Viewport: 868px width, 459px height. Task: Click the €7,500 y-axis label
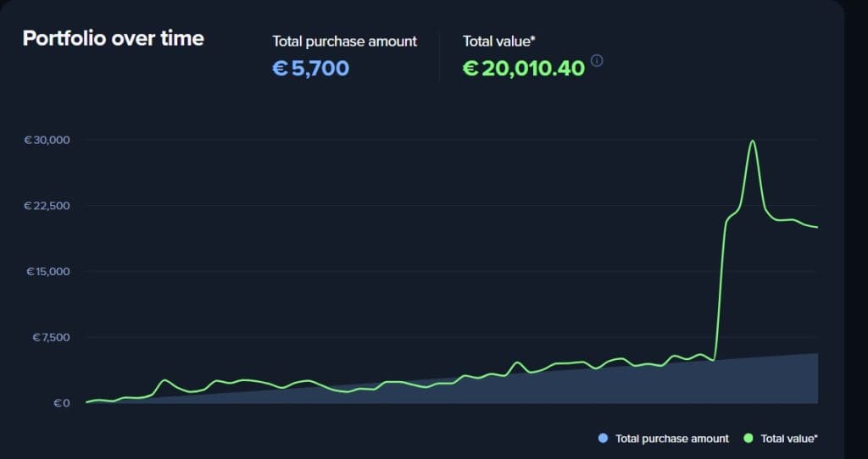[x=50, y=337]
